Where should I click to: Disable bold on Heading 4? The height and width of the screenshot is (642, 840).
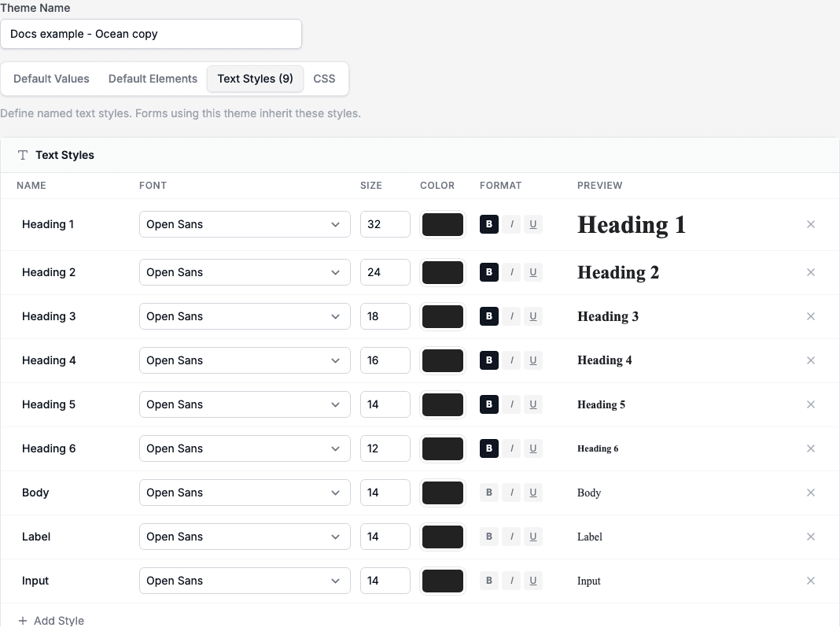(x=489, y=360)
